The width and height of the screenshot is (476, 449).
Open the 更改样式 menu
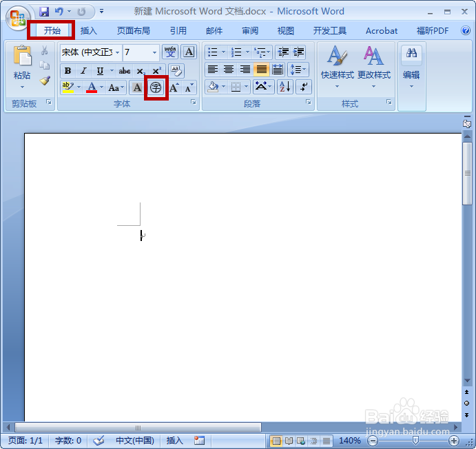tap(373, 67)
